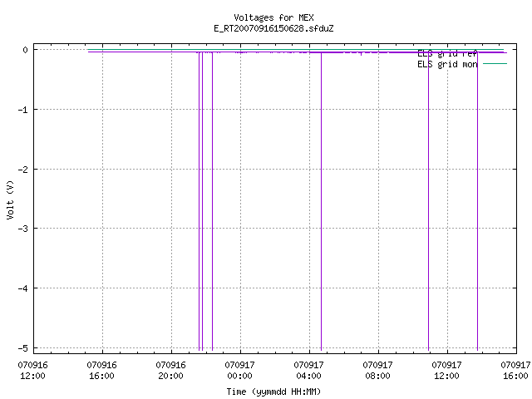Click the y-axis tick label 0
532x399 pixels.
pos(26,50)
